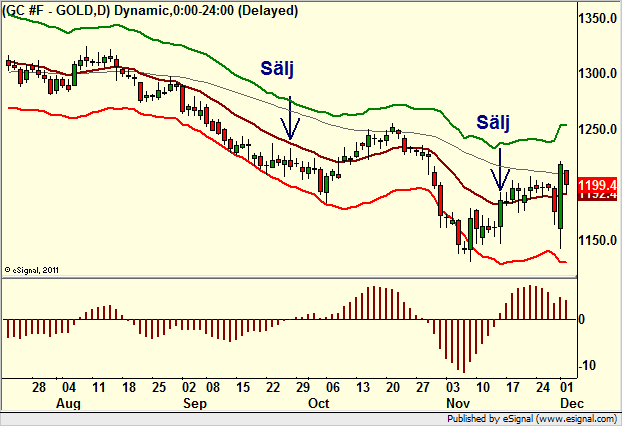Click the date label 18 on the axis
The image size is (622, 426).
[129, 387]
